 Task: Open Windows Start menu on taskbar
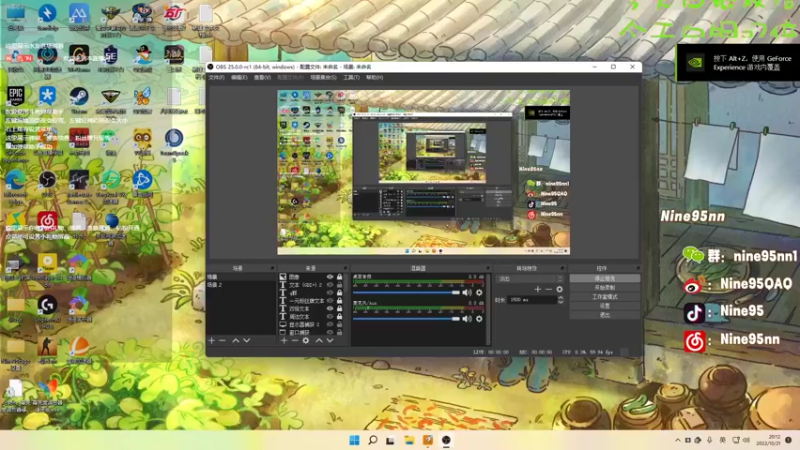[x=354, y=440]
